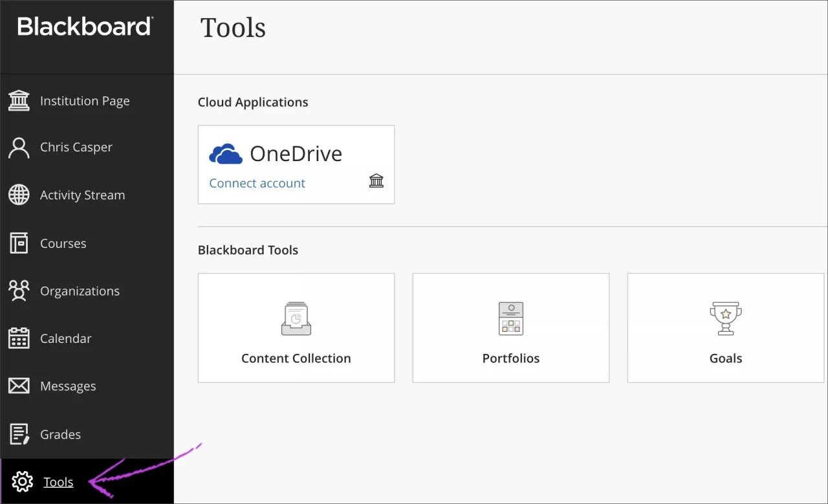Open Chris Casper's profile

click(76, 147)
